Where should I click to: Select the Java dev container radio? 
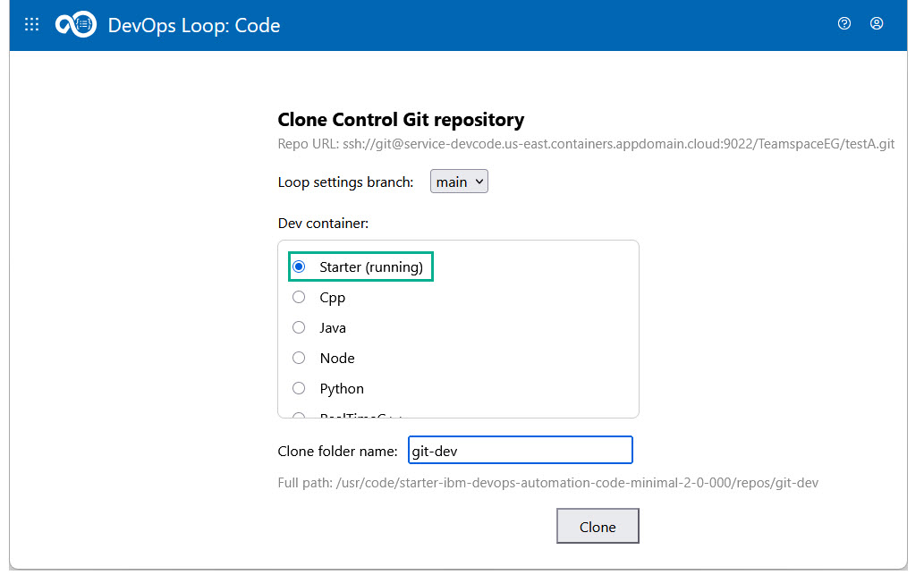tap(300, 327)
